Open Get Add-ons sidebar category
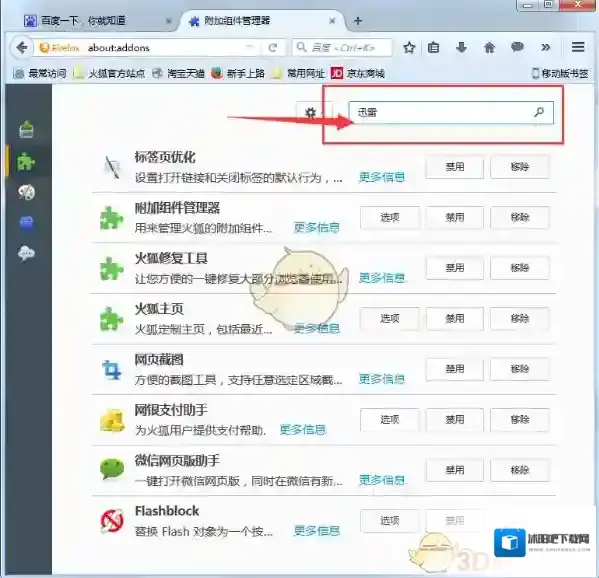The image size is (599, 578). (x=26, y=129)
